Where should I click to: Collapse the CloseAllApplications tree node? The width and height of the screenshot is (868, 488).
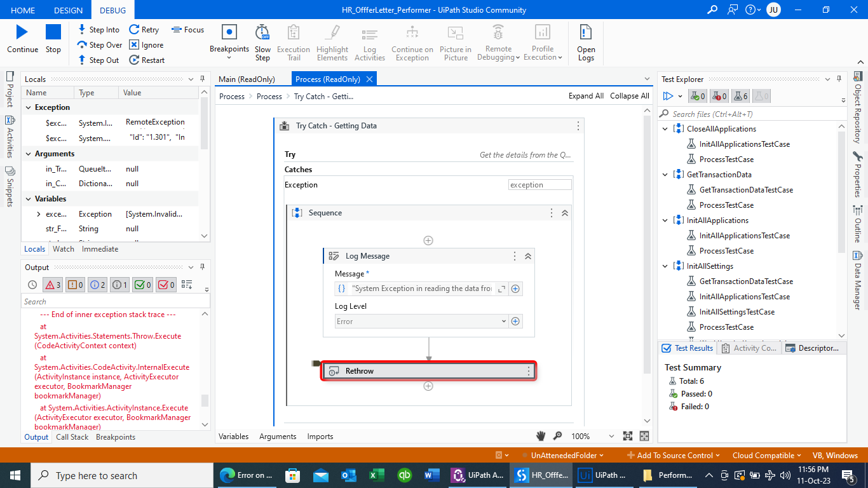pos(665,129)
